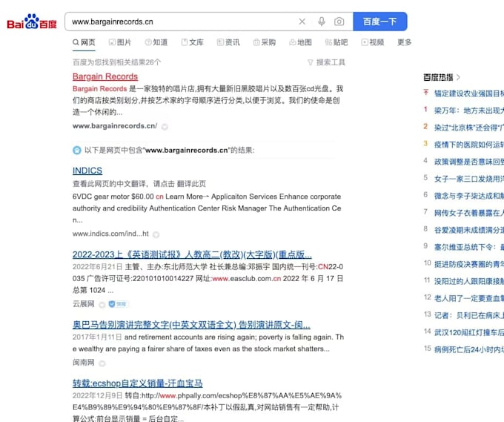Click the blue info icon before 以下是网页中包含
The width and height of the screenshot is (504, 422).
click(x=77, y=151)
